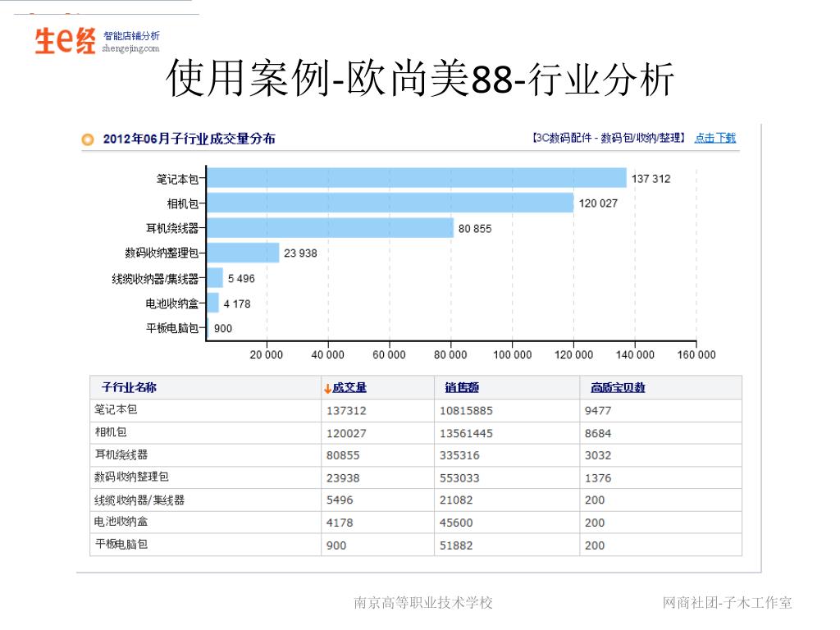Click chart axis label 线缆收纳器/集线器
The image size is (840, 630).
click(x=155, y=279)
